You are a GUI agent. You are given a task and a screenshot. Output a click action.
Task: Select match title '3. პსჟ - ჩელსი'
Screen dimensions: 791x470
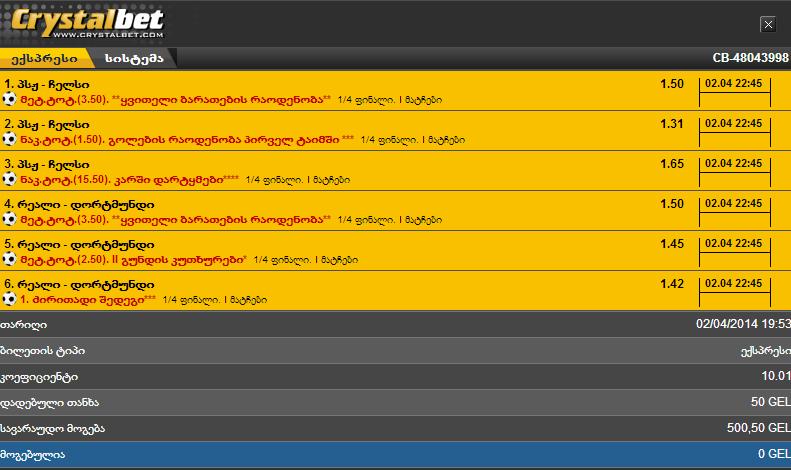tap(47, 164)
